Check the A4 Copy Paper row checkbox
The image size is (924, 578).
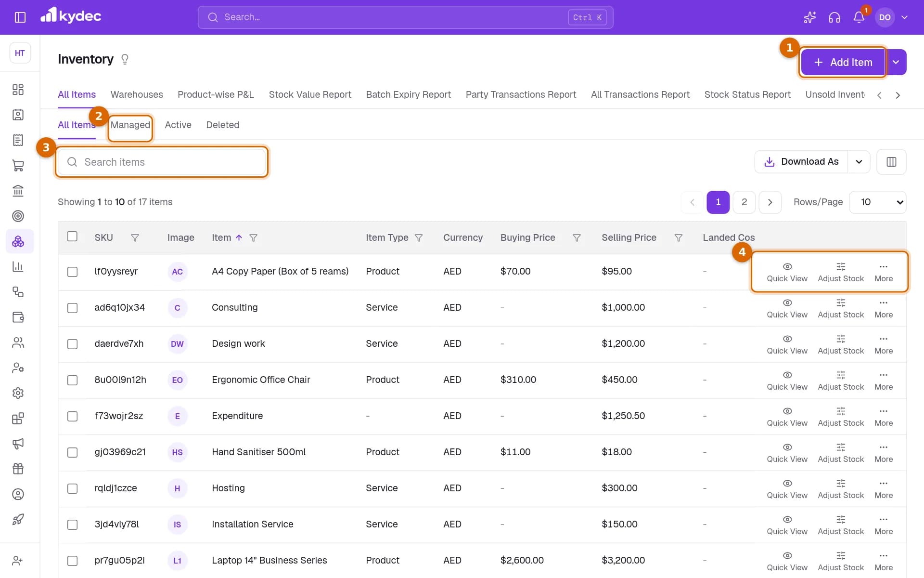point(72,272)
